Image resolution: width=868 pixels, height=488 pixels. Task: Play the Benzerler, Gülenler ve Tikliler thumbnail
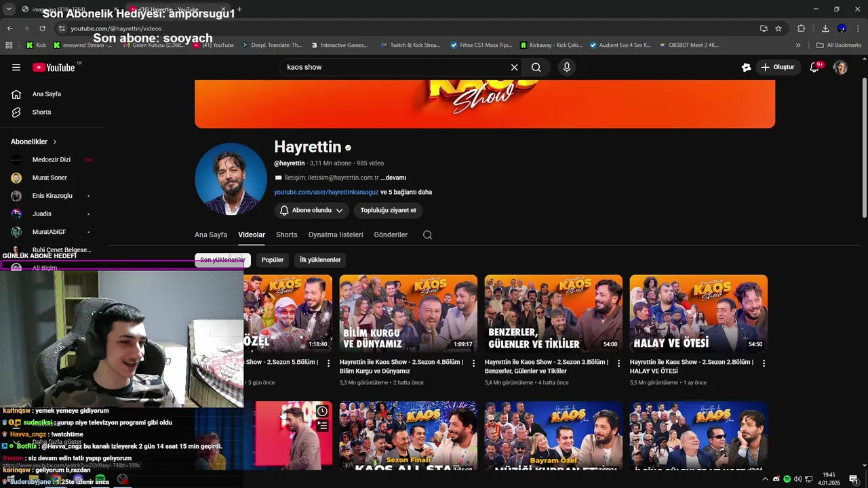pyautogui.click(x=553, y=314)
